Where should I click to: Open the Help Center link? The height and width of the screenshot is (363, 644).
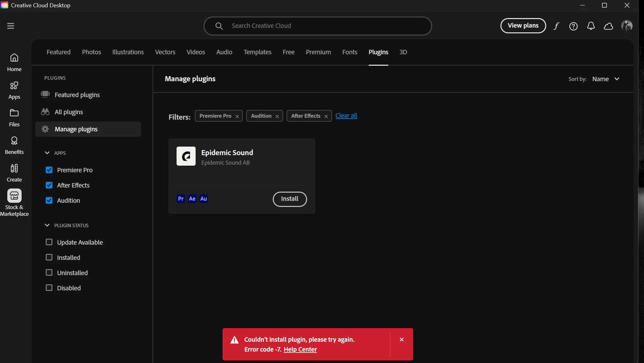click(x=300, y=349)
